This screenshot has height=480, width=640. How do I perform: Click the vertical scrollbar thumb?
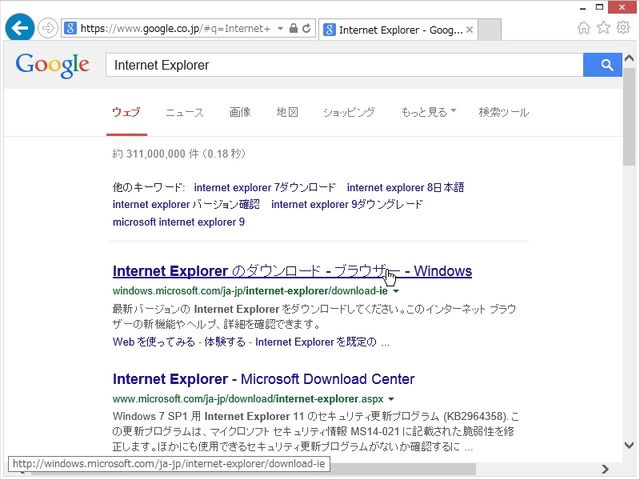[x=629, y=116]
